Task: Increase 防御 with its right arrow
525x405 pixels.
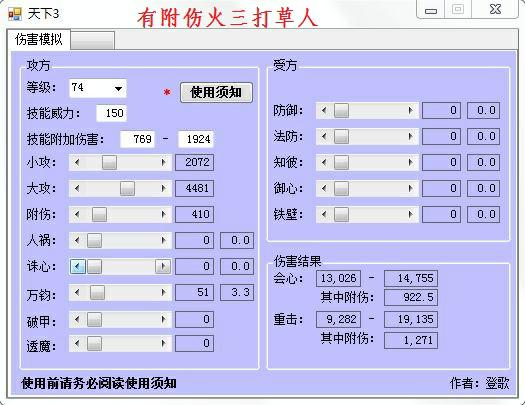Action: click(x=410, y=110)
